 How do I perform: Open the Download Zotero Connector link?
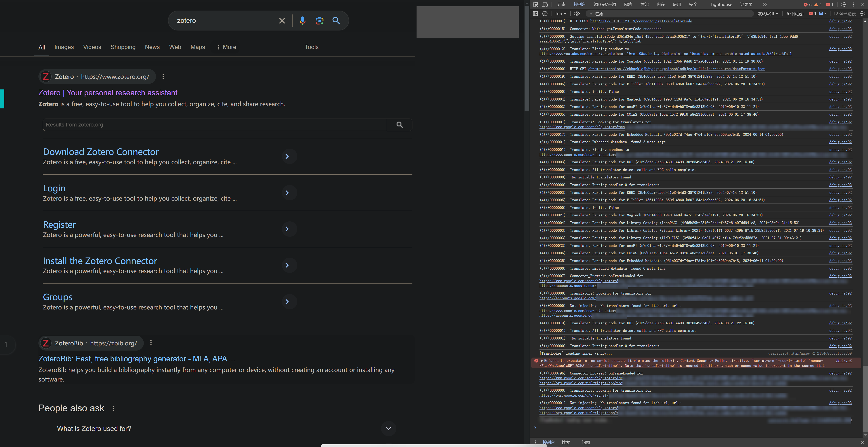point(101,152)
